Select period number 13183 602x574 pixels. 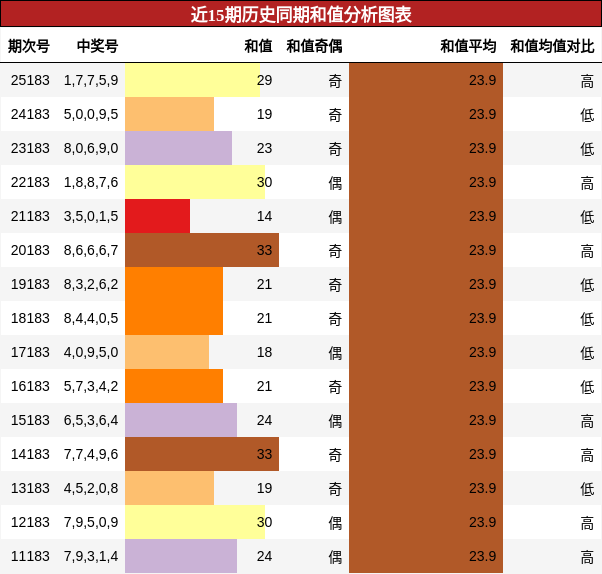coord(30,488)
